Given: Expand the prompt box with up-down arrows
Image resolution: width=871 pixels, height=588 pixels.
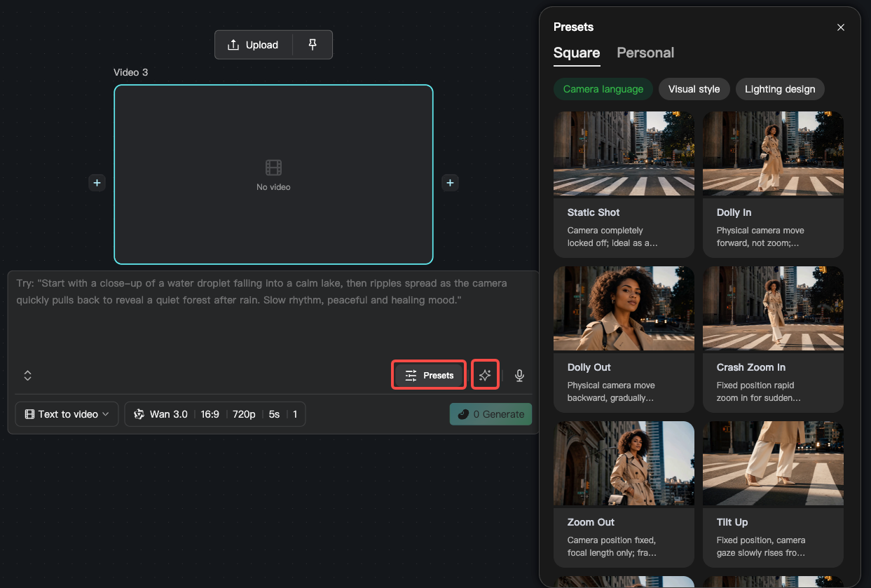Looking at the screenshot, I should (x=28, y=376).
